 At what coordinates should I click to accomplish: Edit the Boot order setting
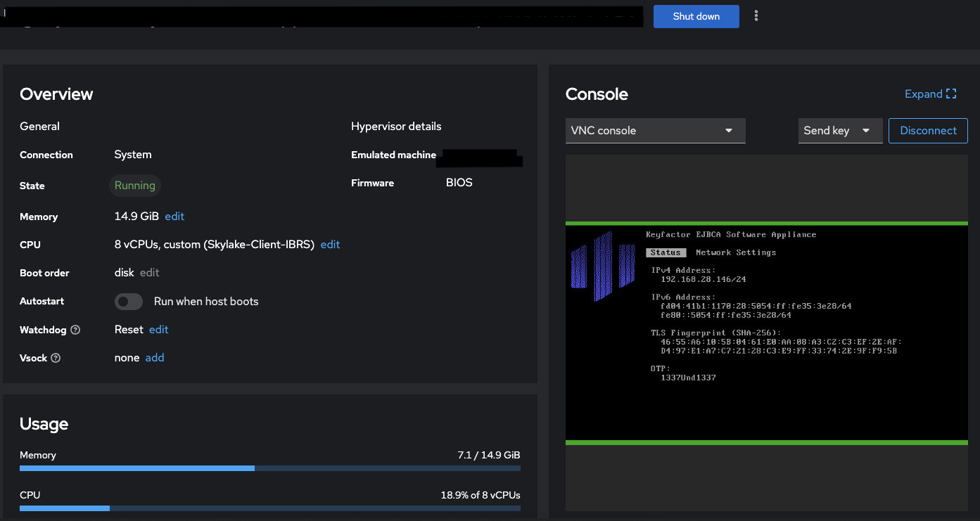(150, 273)
